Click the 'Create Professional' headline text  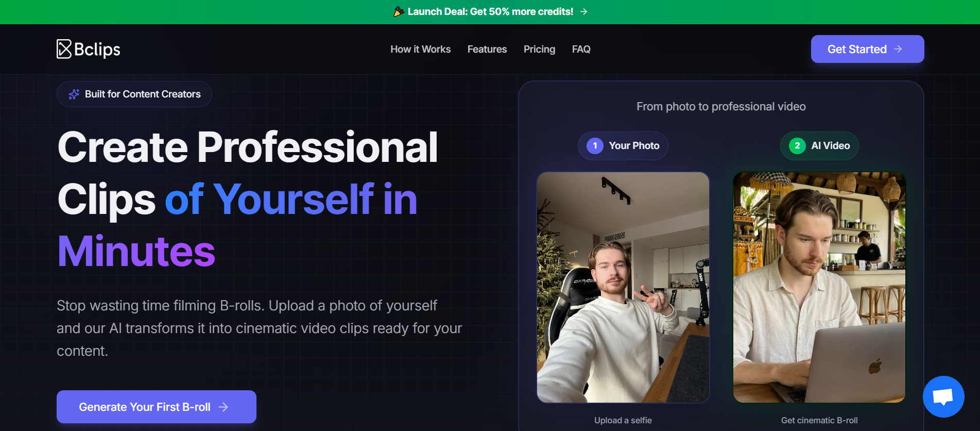click(248, 147)
